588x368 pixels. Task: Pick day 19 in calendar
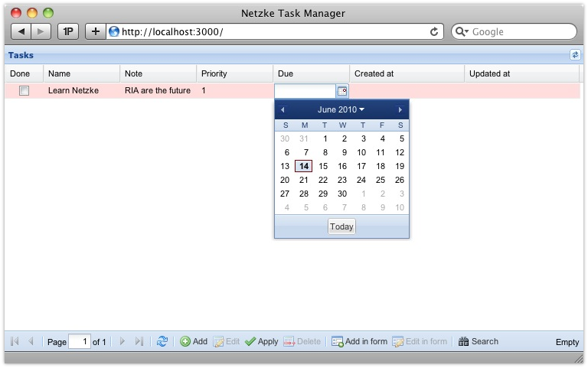pos(400,166)
